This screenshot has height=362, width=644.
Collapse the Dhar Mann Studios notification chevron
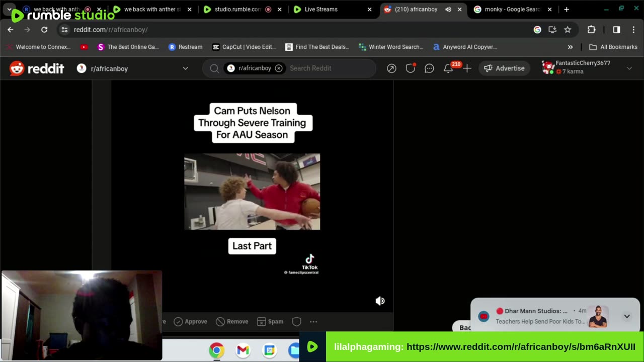627,316
